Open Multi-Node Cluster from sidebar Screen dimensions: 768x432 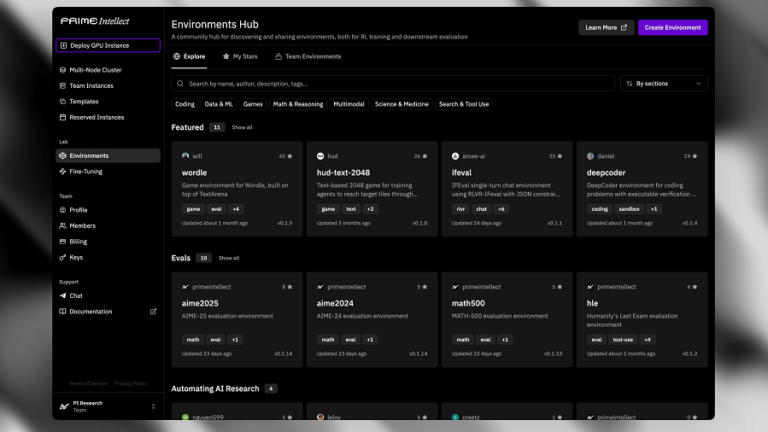pyautogui.click(x=108, y=70)
